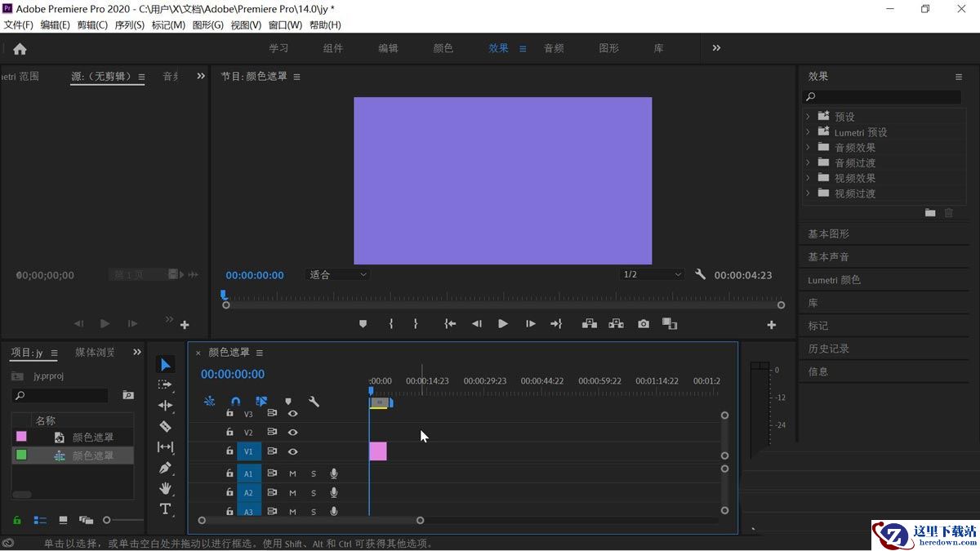This screenshot has width=980, height=551.
Task: Click timeline Add Marker icon
Action: [x=287, y=402]
